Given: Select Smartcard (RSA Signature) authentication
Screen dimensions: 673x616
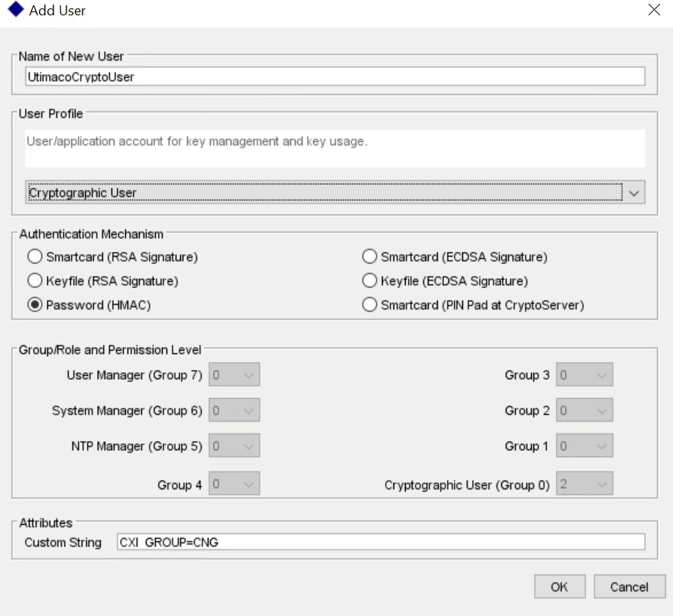Looking at the screenshot, I should coord(112,257).
